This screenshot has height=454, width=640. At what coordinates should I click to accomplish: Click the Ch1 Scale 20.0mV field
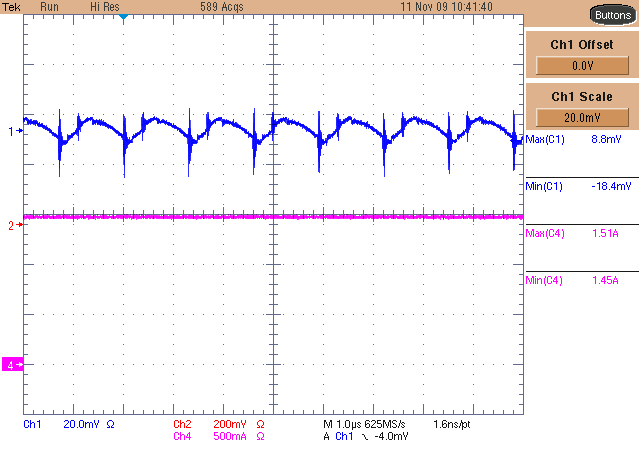(x=581, y=117)
